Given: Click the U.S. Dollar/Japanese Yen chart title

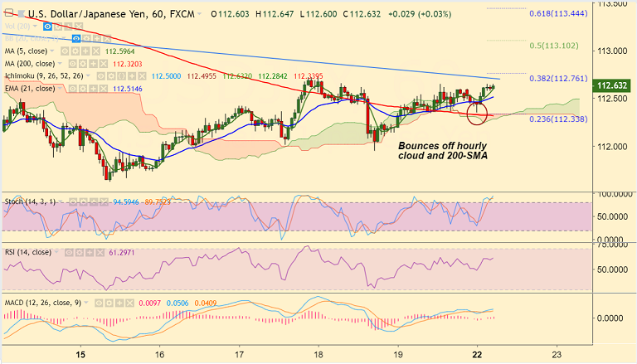Looking at the screenshot, I should pyautogui.click(x=111, y=14).
